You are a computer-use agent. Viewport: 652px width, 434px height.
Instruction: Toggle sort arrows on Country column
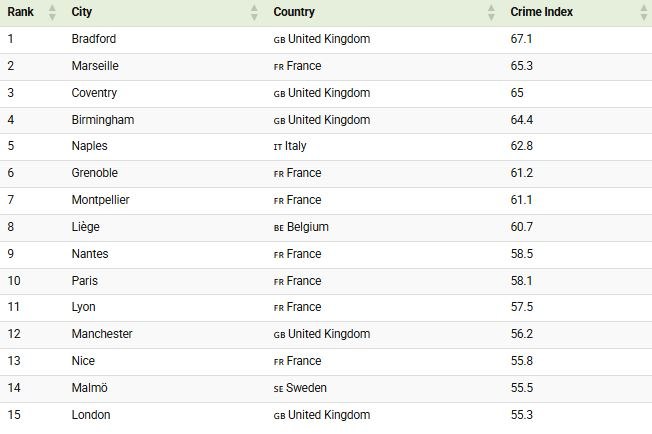491,13
